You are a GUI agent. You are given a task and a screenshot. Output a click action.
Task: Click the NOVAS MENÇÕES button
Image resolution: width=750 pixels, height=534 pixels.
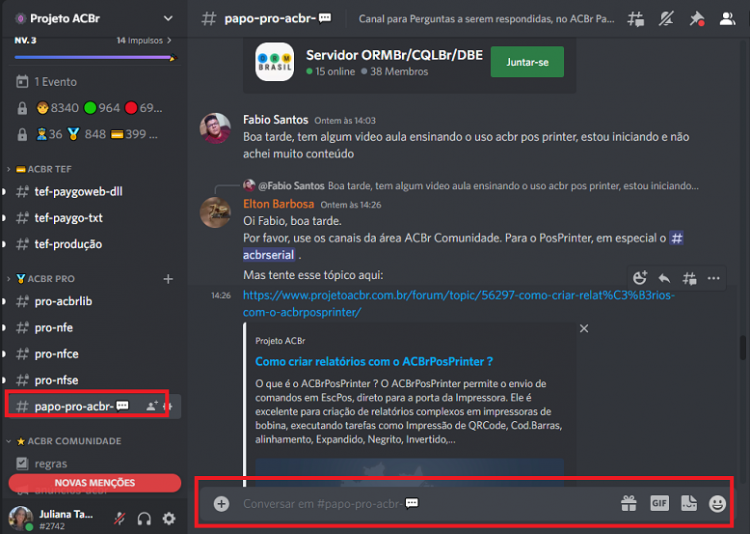(95, 483)
